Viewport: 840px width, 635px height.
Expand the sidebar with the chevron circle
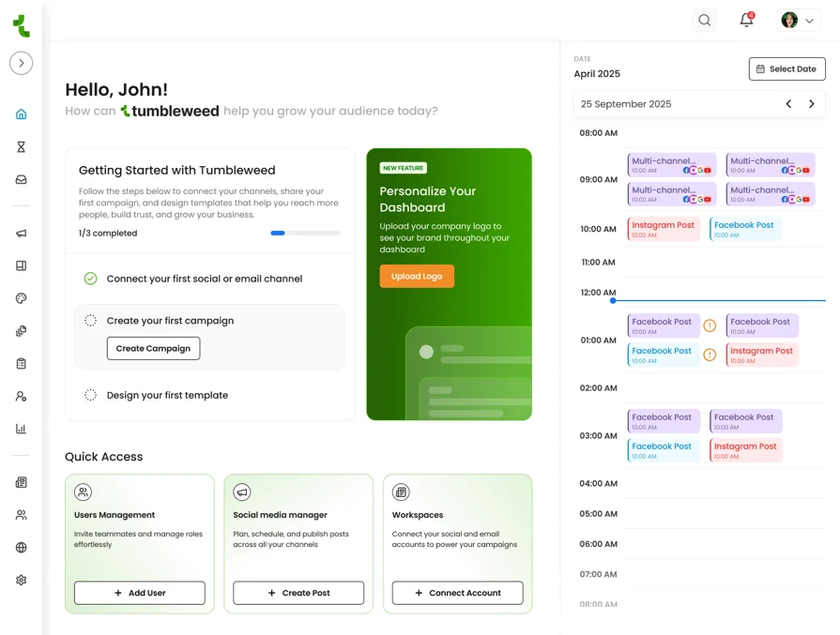21,63
